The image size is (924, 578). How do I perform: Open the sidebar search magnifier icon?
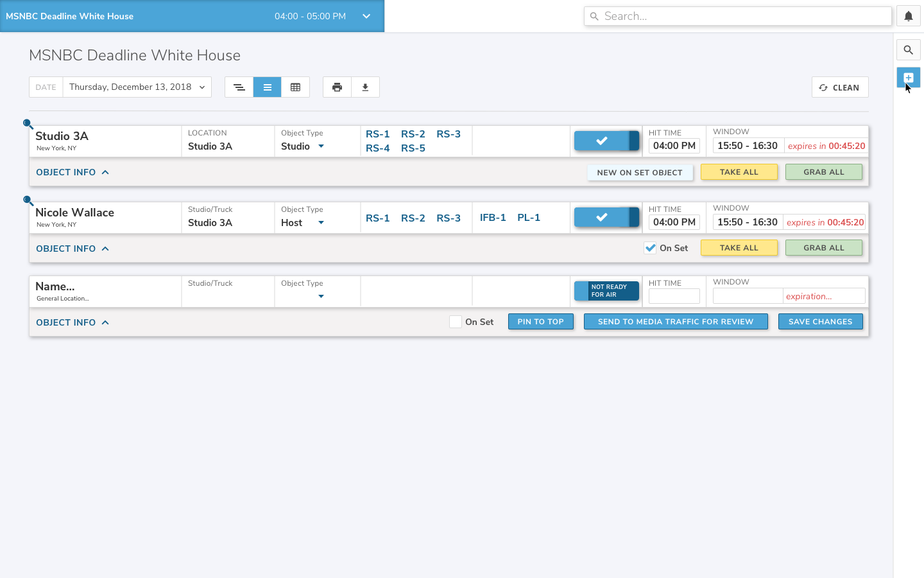(x=908, y=50)
